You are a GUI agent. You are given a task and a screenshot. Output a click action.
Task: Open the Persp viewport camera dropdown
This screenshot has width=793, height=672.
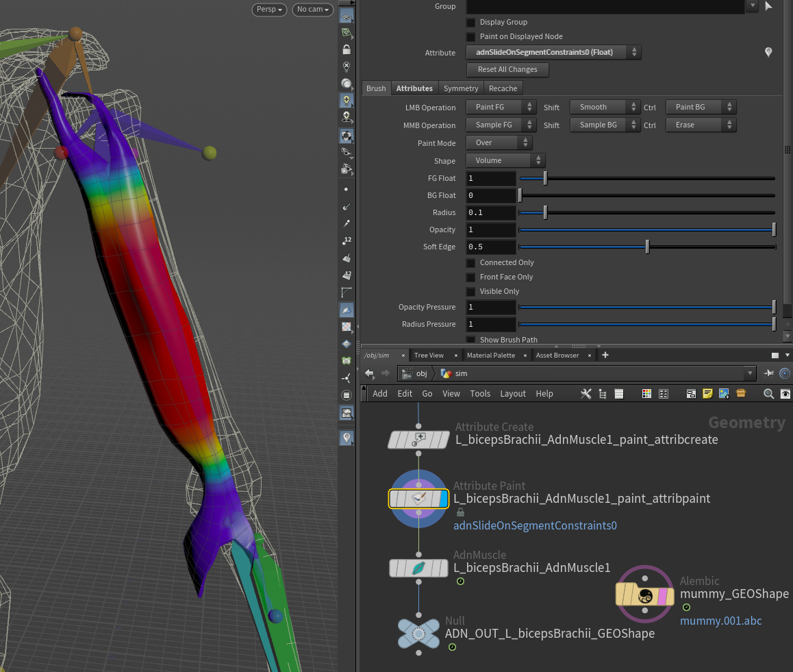click(268, 10)
